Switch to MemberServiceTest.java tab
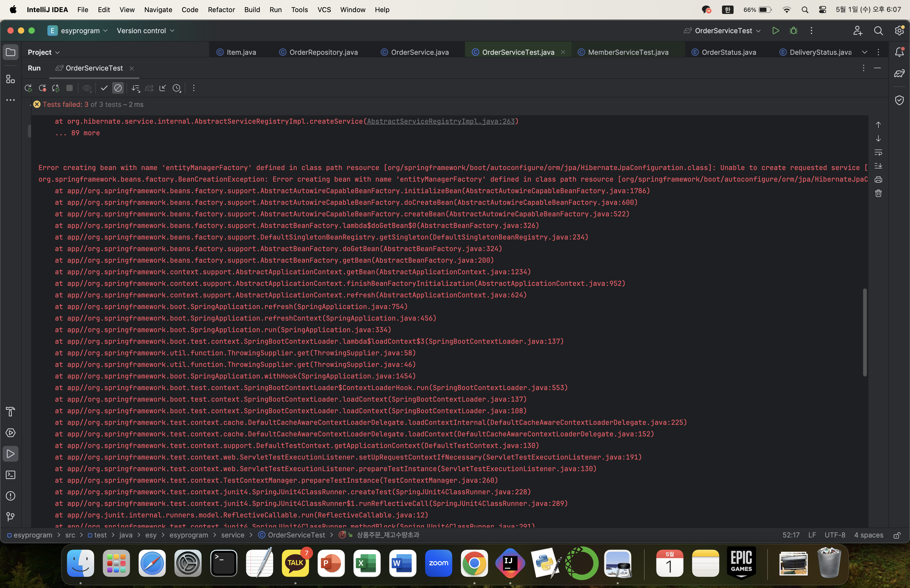Screen dimensions: 910x588 coord(623,52)
